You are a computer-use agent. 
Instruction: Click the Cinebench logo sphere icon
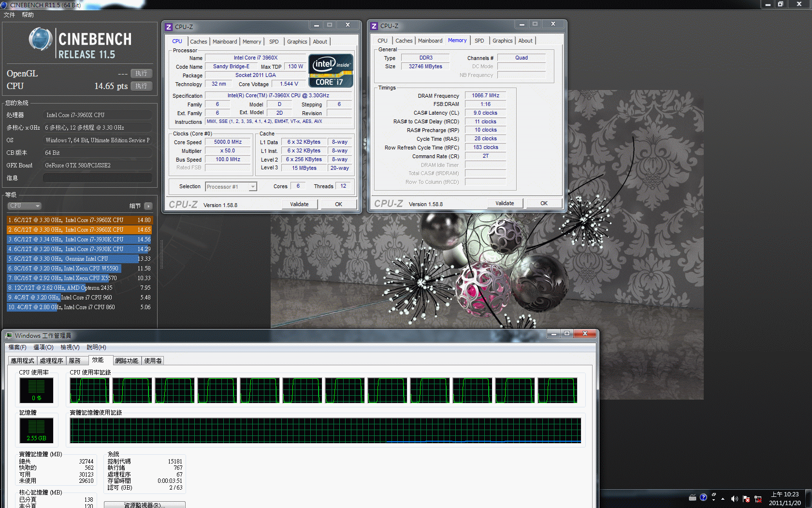(x=41, y=40)
